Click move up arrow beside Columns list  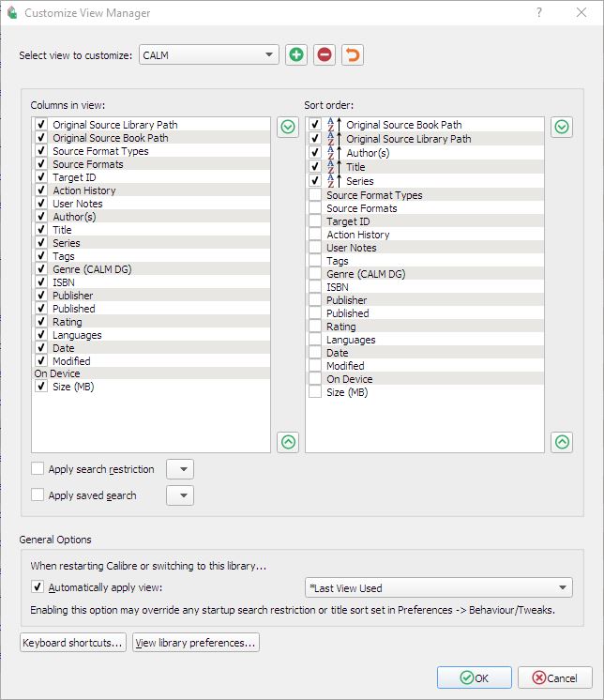pyautogui.click(x=288, y=442)
